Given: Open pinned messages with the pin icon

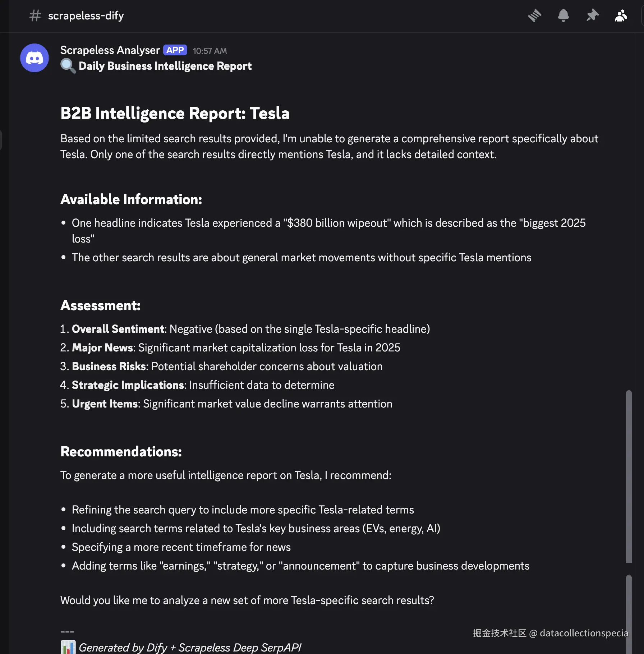Looking at the screenshot, I should tap(592, 15).
